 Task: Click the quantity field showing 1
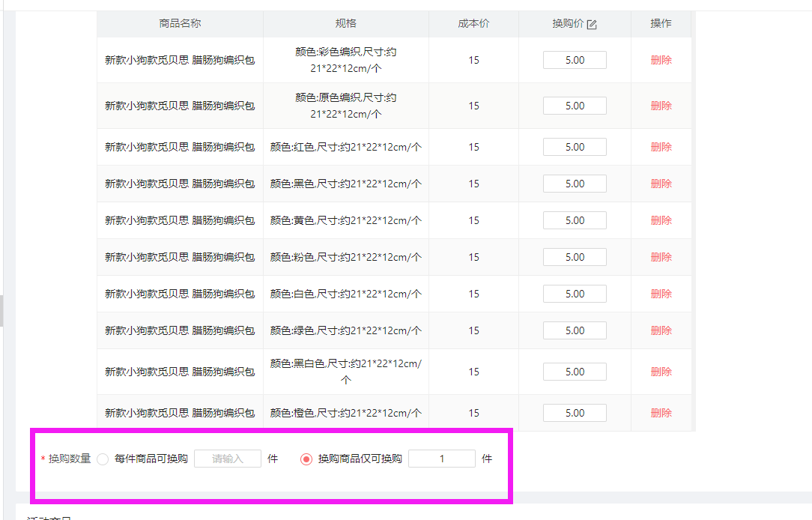pos(442,459)
